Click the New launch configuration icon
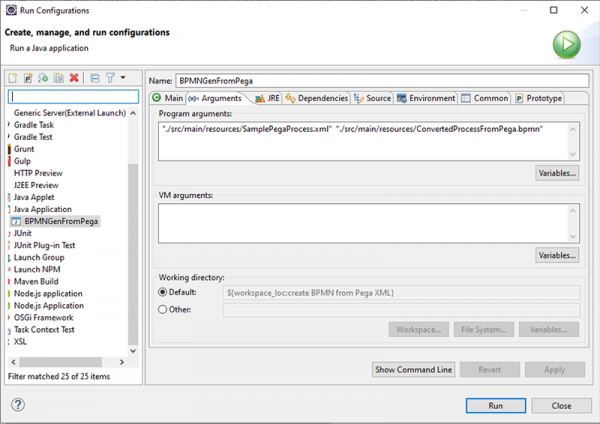 click(14, 78)
